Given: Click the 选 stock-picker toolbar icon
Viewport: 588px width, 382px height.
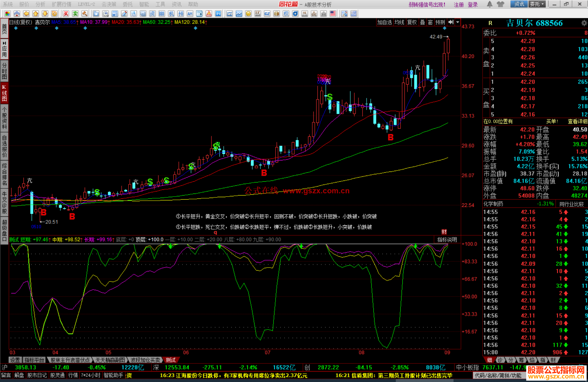Looking at the screenshot, I should pos(133,14).
